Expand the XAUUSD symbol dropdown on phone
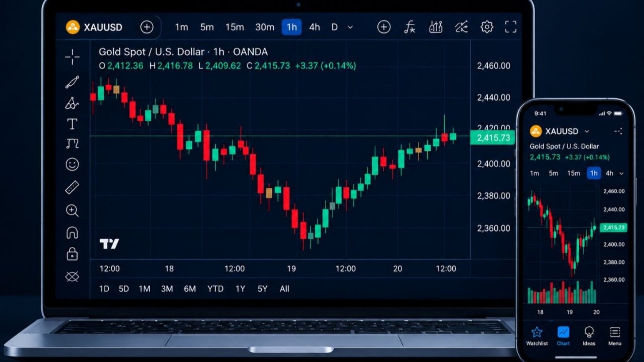The height and width of the screenshot is (362, 644). coord(587,131)
